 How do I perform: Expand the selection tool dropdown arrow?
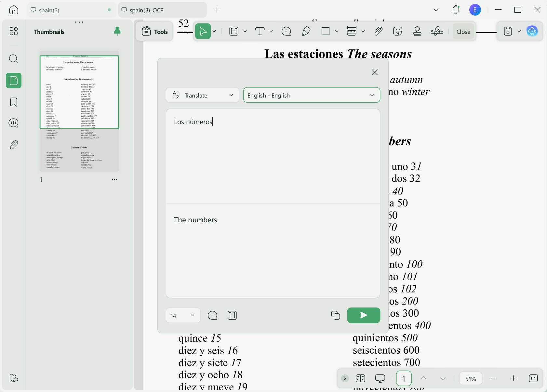[x=214, y=32]
